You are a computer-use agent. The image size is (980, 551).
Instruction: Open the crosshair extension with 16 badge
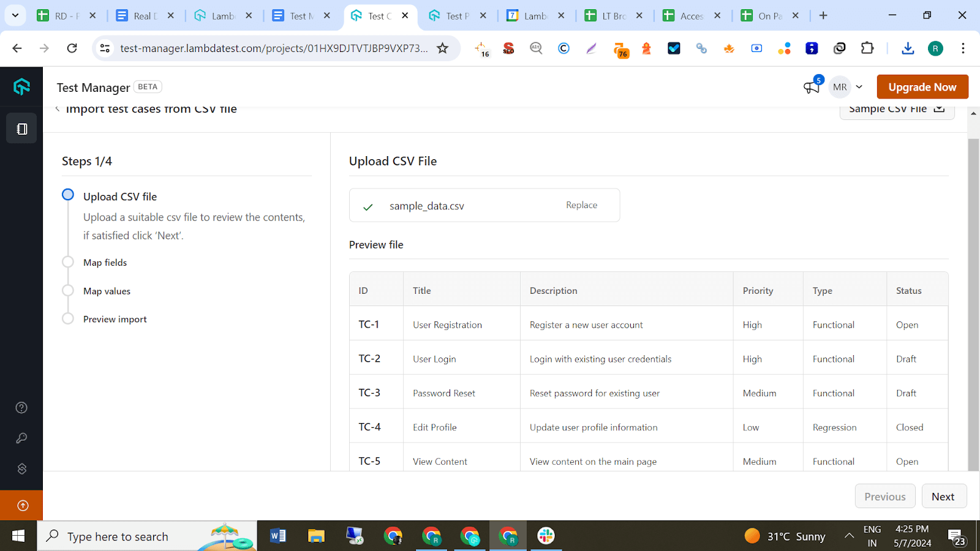pos(482,49)
